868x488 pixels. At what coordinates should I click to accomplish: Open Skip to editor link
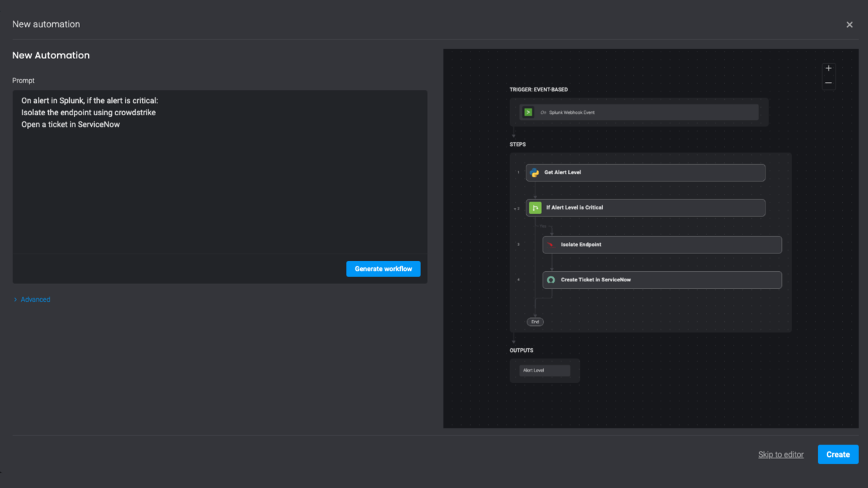tap(781, 455)
